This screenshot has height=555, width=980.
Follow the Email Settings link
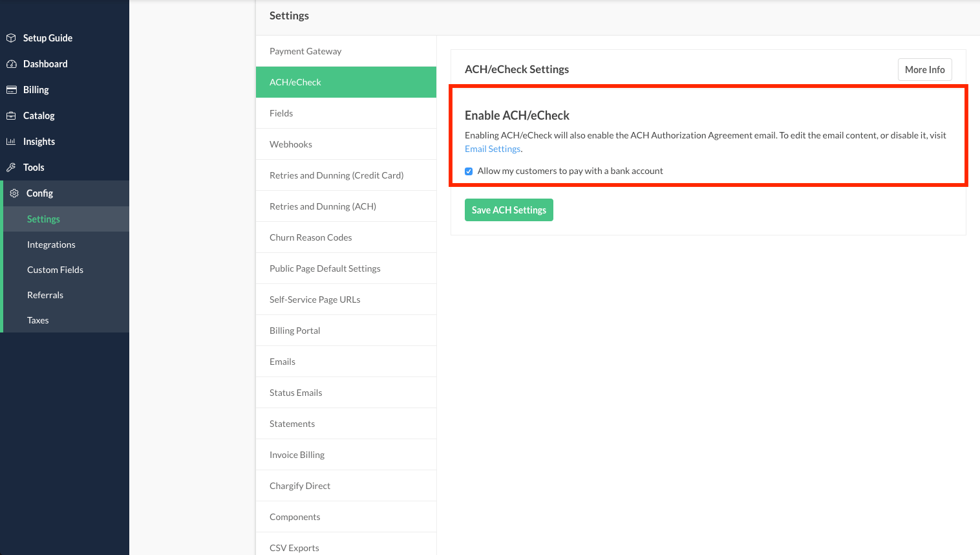coord(493,149)
